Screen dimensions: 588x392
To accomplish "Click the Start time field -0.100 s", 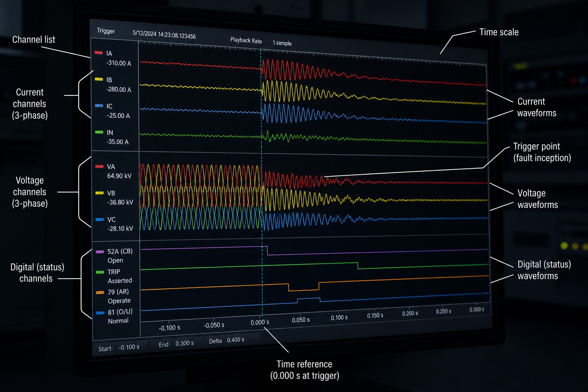I will pos(129,347).
